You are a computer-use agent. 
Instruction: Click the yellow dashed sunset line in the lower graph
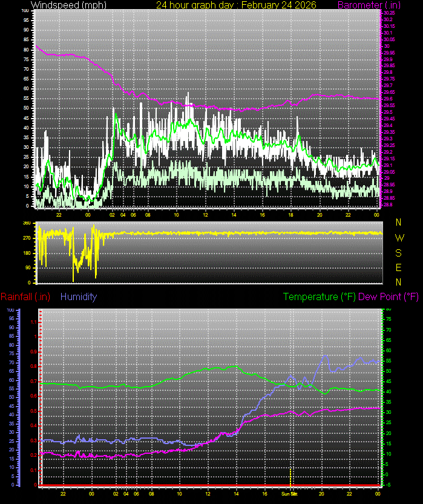tap(290, 477)
